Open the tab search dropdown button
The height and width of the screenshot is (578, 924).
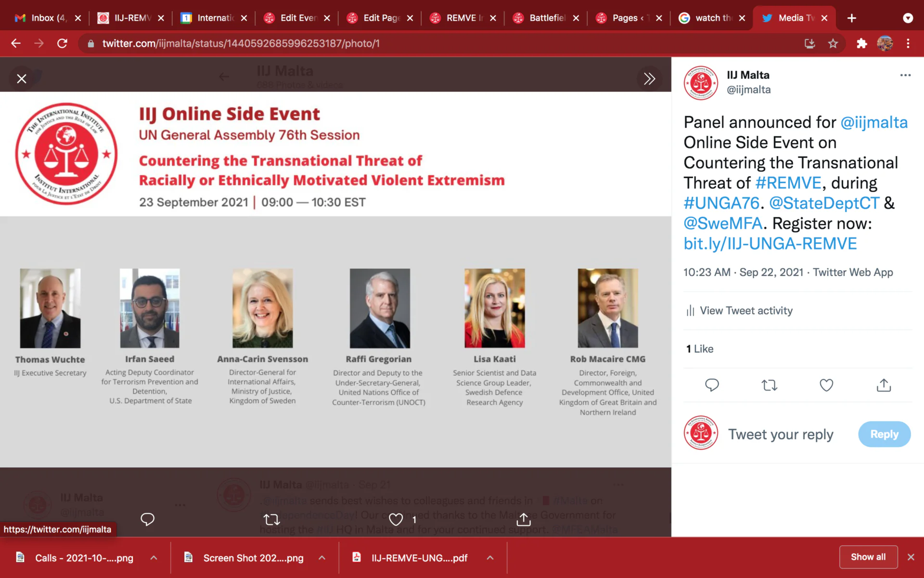908,18
